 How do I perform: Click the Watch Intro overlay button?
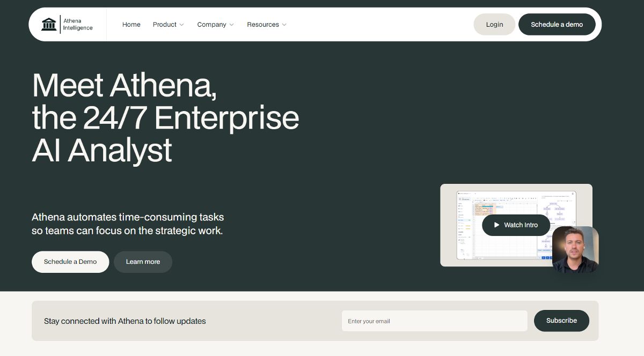[x=515, y=225]
